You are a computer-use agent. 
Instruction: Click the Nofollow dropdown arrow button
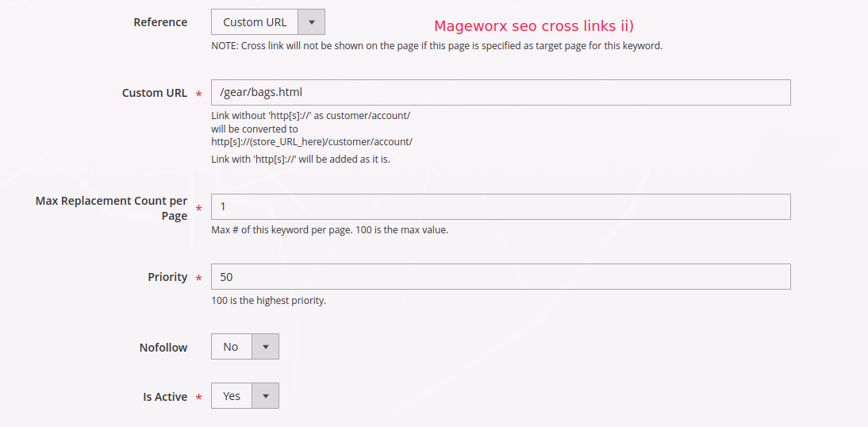[265, 347]
